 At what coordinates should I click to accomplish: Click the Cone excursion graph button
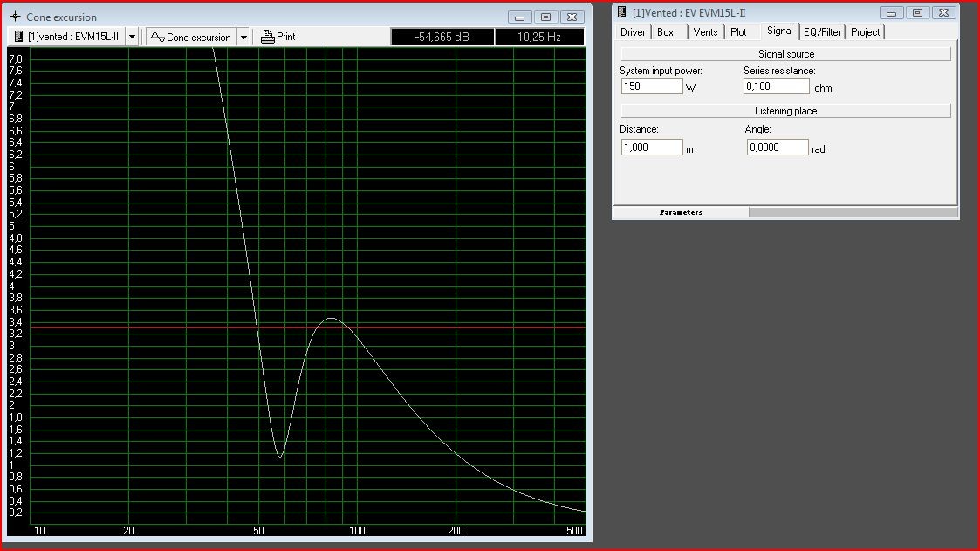pos(192,37)
